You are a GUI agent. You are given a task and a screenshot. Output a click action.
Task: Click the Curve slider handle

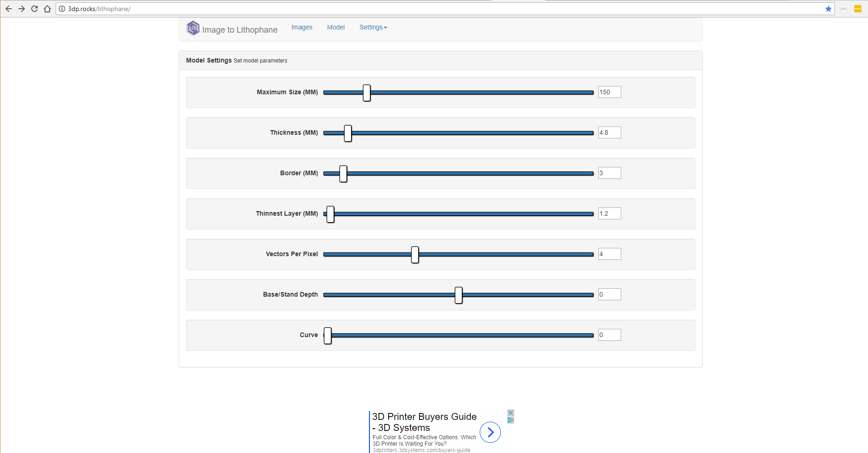tap(328, 335)
